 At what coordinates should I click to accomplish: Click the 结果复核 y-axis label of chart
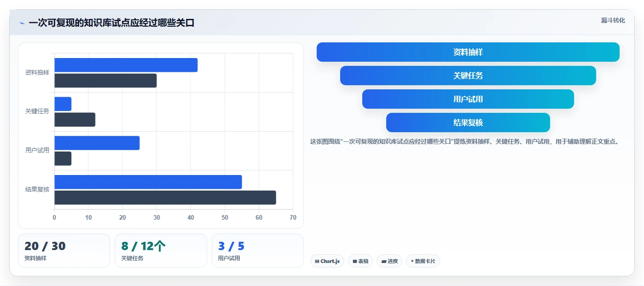click(x=37, y=189)
